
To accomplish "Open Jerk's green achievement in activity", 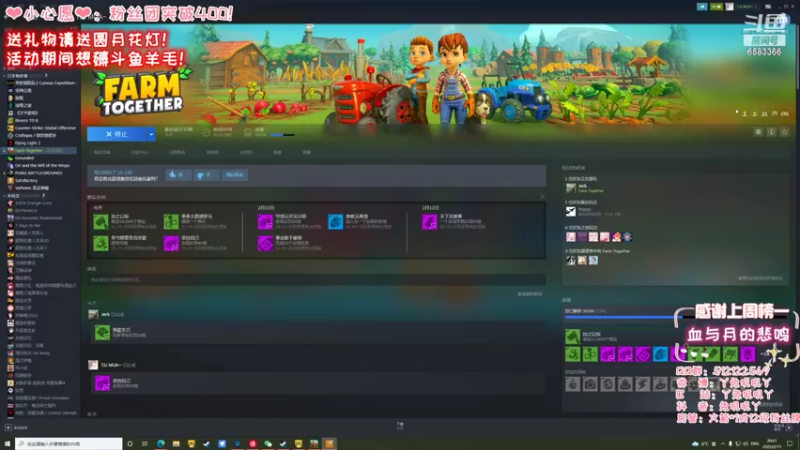I will [x=102, y=333].
